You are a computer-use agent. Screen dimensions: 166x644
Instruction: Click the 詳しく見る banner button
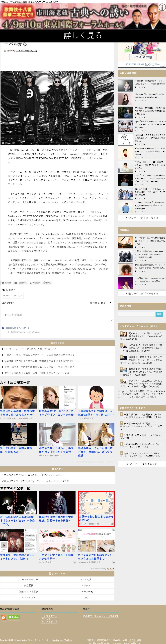tap(83, 36)
